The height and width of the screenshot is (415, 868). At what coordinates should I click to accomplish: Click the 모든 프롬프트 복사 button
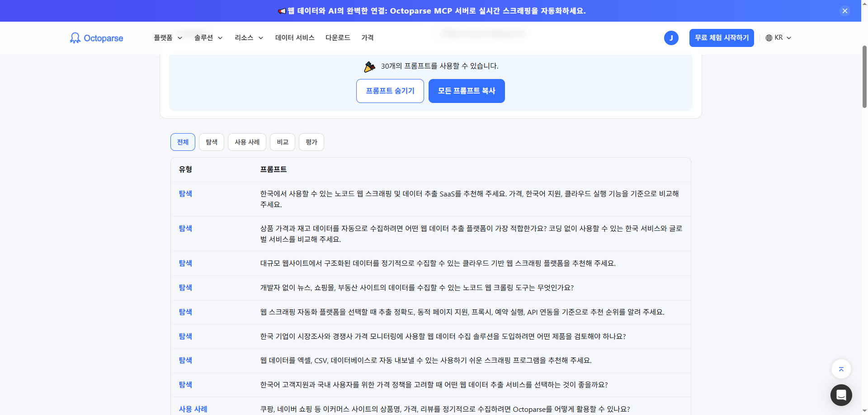(x=467, y=91)
